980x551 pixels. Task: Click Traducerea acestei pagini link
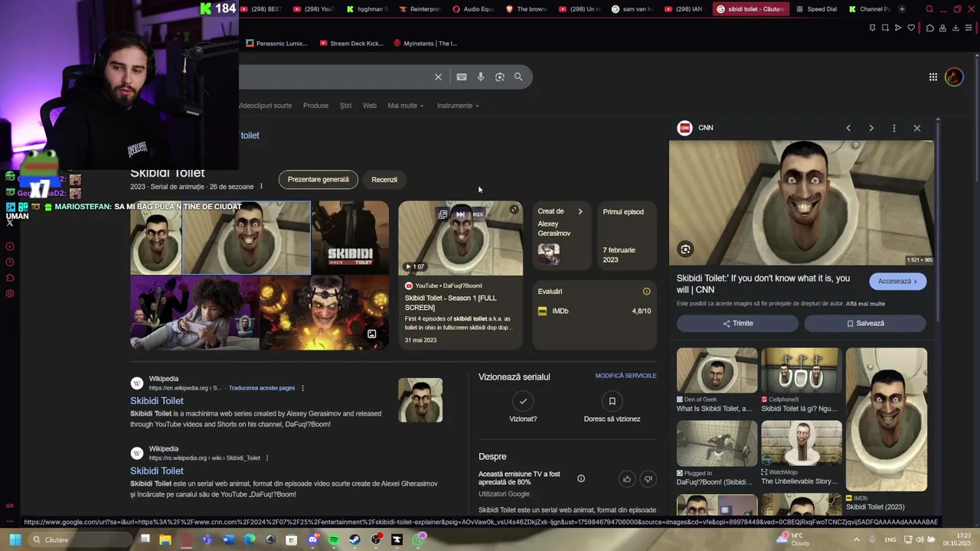[x=261, y=388]
